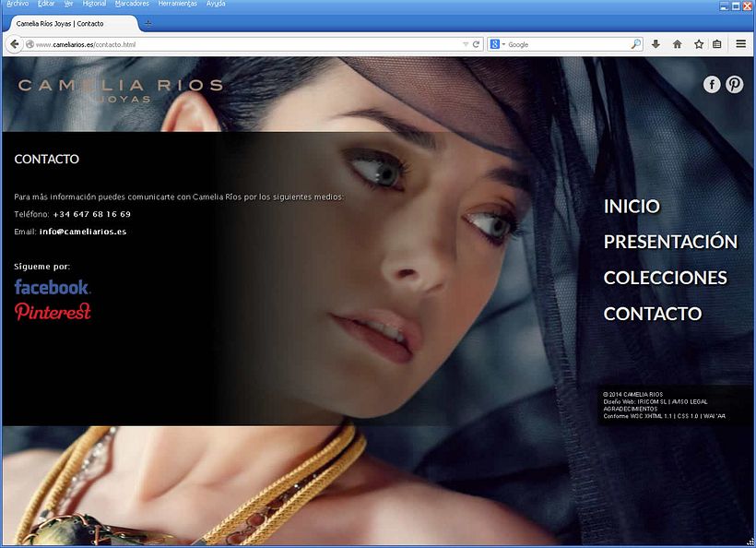Show bookmarks list icon in toolbar
This screenshot has height=548, width=756.
coord(717,44)
